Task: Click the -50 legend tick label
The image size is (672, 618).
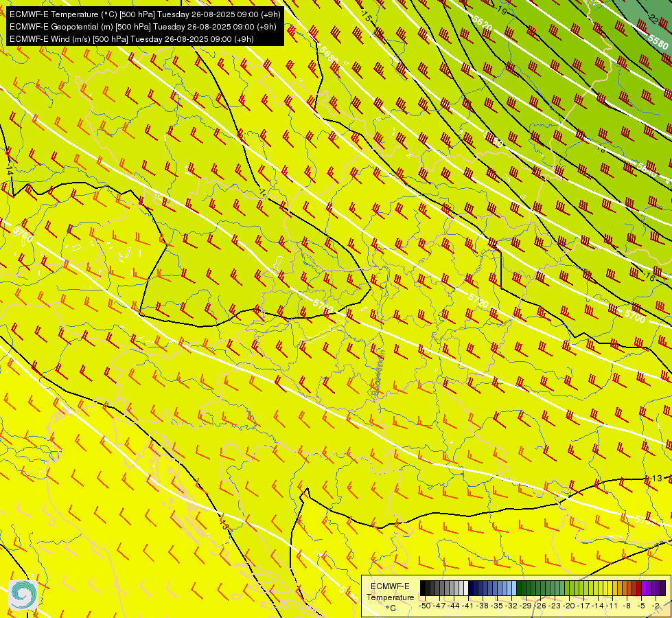Action: click(425, 606)
